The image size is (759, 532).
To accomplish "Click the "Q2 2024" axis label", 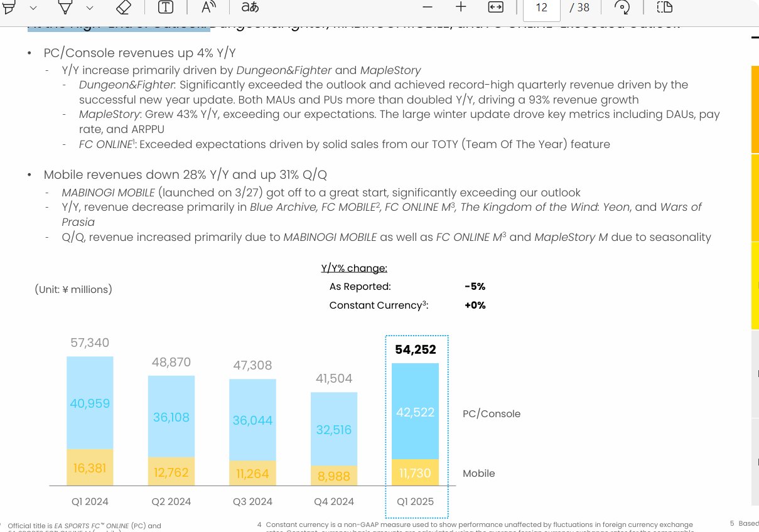I will coord(171,501).
